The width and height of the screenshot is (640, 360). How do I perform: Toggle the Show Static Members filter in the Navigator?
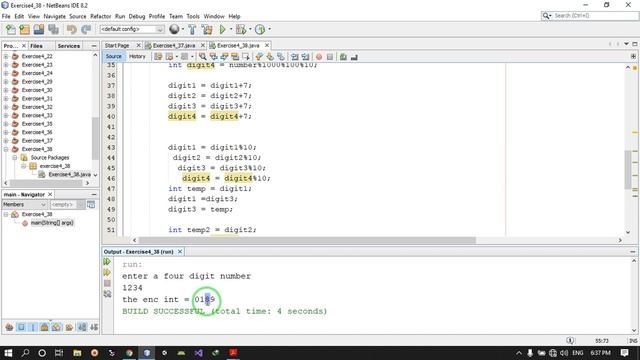(x=33, y=327)
